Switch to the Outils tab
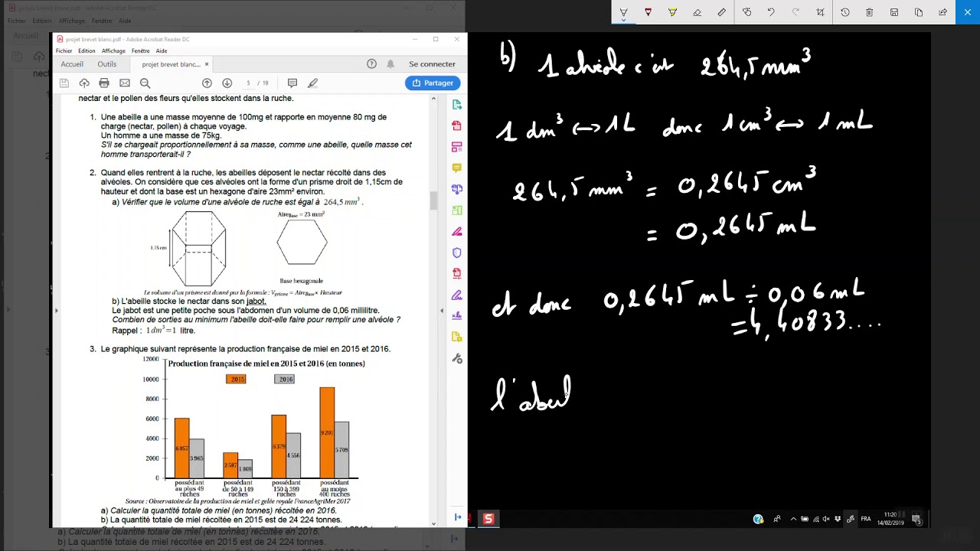The width and height of the screenshot is (980, 551). coord(107,64)
